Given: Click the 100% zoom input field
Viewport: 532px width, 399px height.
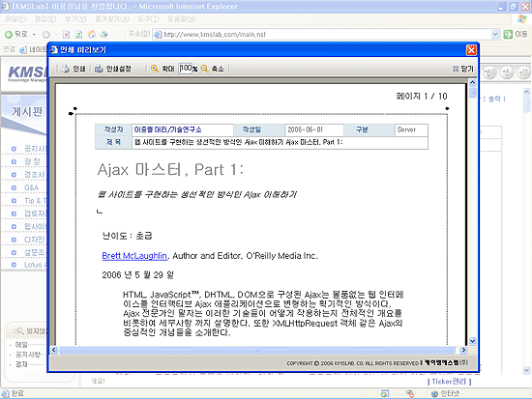Looking at the screenshot, I should (186, 69).
